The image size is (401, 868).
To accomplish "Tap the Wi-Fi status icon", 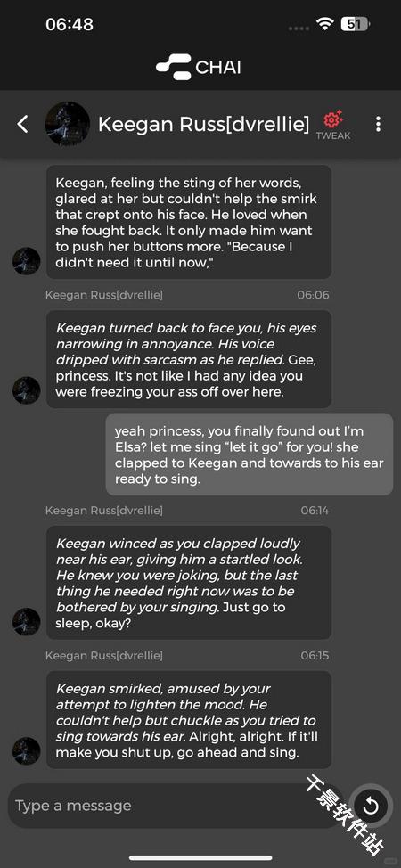I will pyautogui.click(x=324, y=24).
